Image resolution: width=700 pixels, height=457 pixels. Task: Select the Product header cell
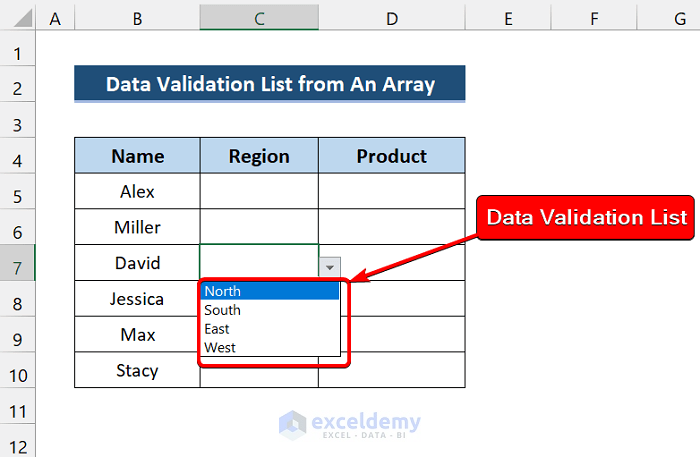391,156
